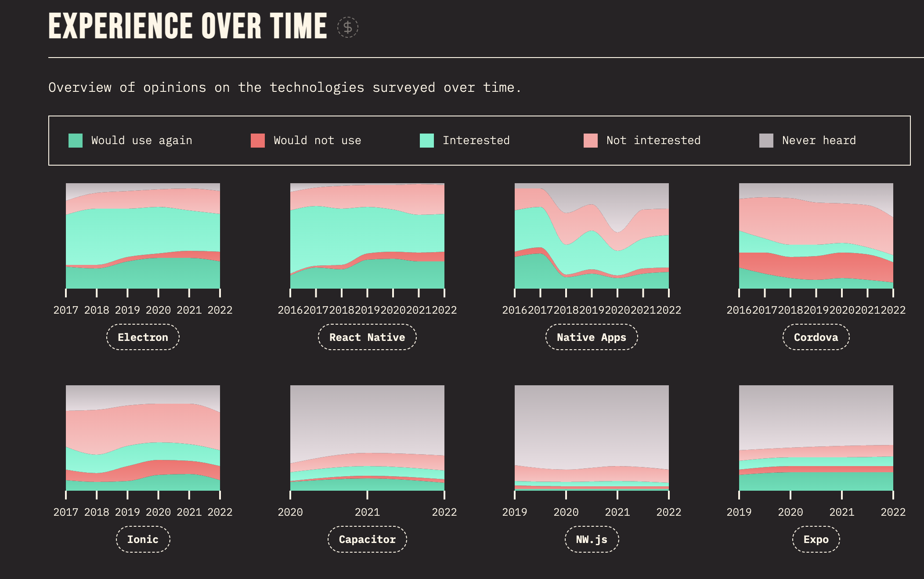
Task: Click the 2019 axis label under Electron
Action: pyautogui.click(x=127, y=310)
